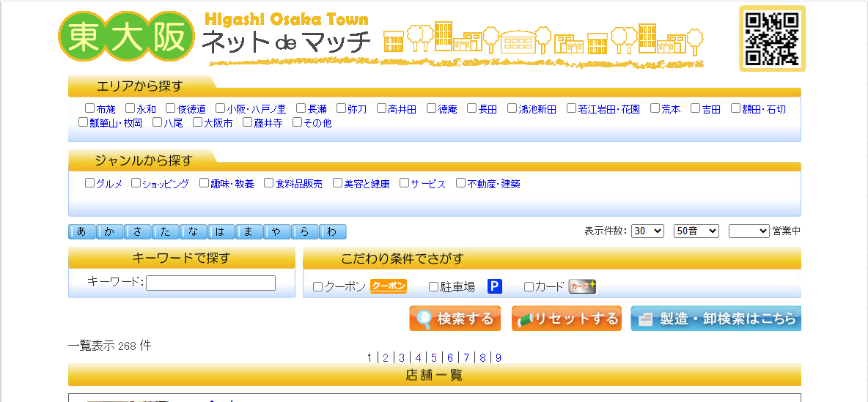Viewport: 868px width, 402px height.
Task: Jump to results page 9
Action: coord(499,358)
